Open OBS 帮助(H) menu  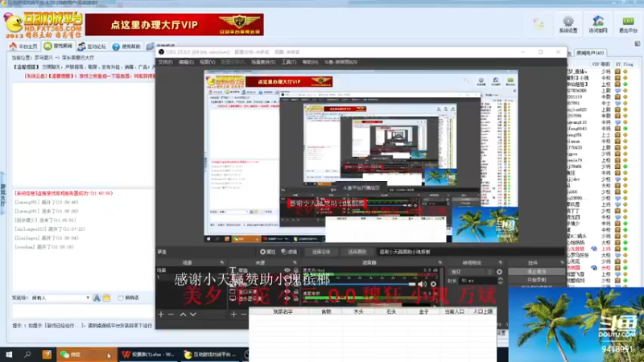click(x=310, y=62)
